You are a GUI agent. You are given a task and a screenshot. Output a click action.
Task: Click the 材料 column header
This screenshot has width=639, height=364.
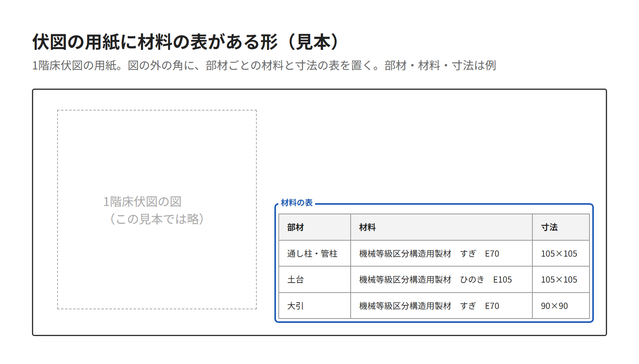point(441,227)
